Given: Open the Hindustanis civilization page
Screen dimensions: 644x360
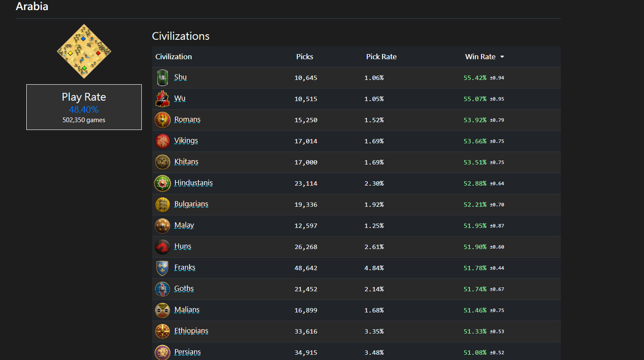Looking at the screenshot, I should pos(194,183).
